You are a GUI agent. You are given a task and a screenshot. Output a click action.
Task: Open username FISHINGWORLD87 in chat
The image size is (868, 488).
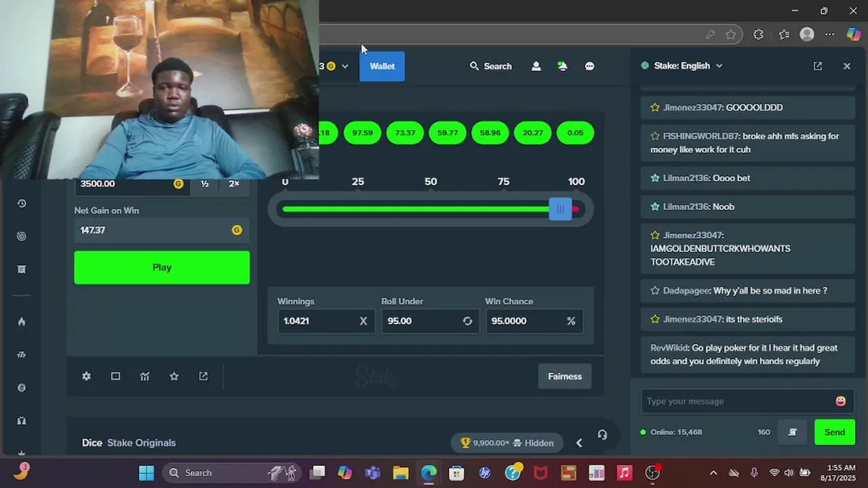(701, 136)
